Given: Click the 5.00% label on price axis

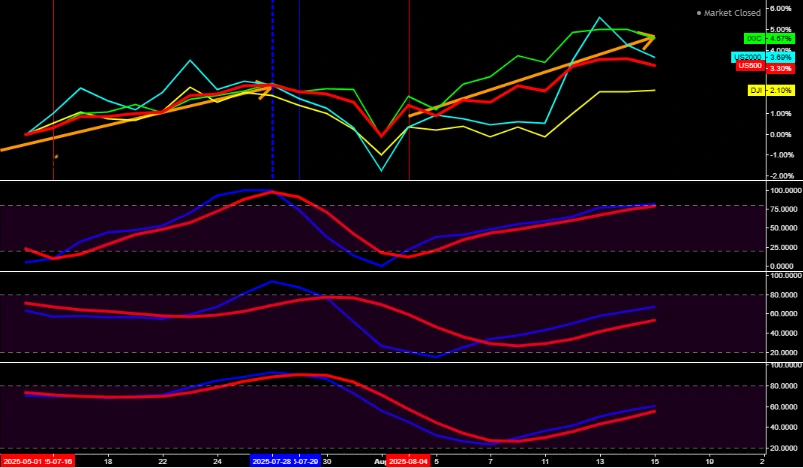Looking at the screenshot, I should (x=781, y=29).
